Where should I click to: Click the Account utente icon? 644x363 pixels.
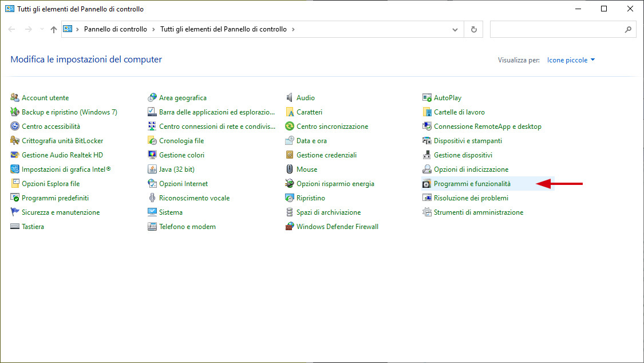tap(15, 98)
